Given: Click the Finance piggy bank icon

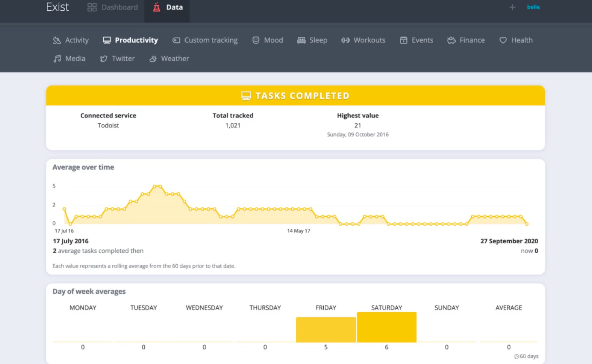Looking at the screenshot, I should coord(451,40).
